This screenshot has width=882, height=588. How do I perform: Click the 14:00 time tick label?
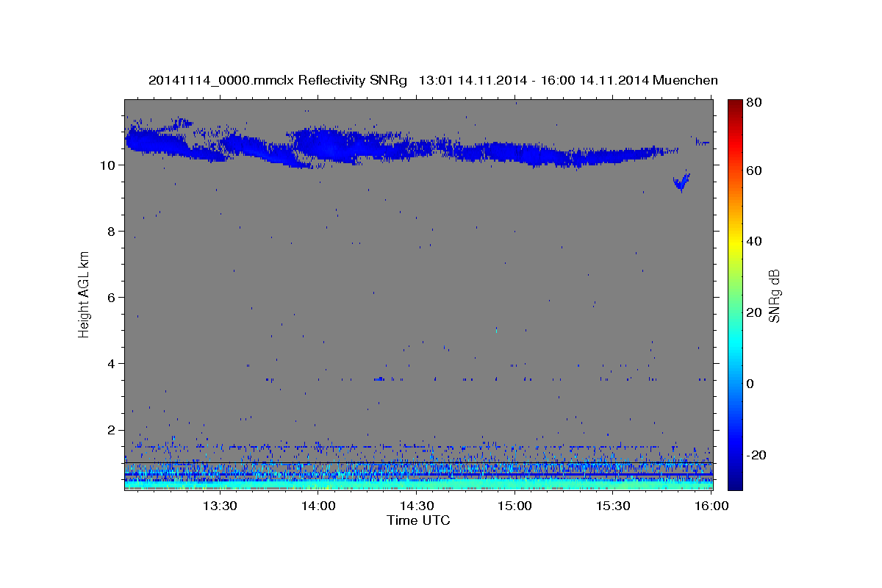point(318,506)
